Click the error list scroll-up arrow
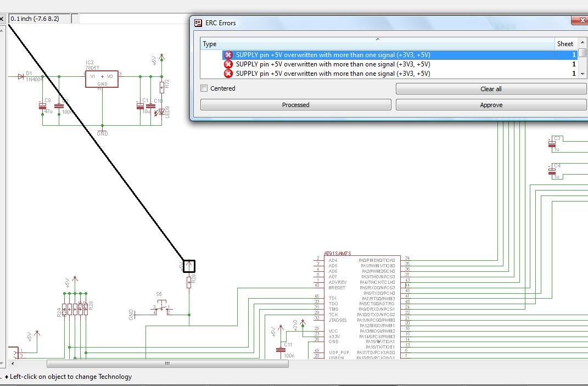Image resolution: width=588 pixels, height=386 pixels. (x=583, y=42)
